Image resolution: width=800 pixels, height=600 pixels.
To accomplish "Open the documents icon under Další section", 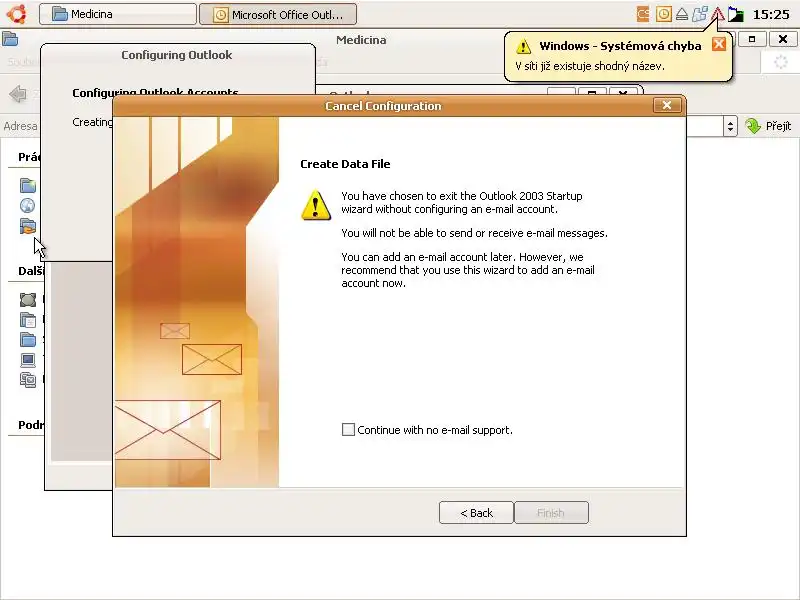I will [28, 320].
